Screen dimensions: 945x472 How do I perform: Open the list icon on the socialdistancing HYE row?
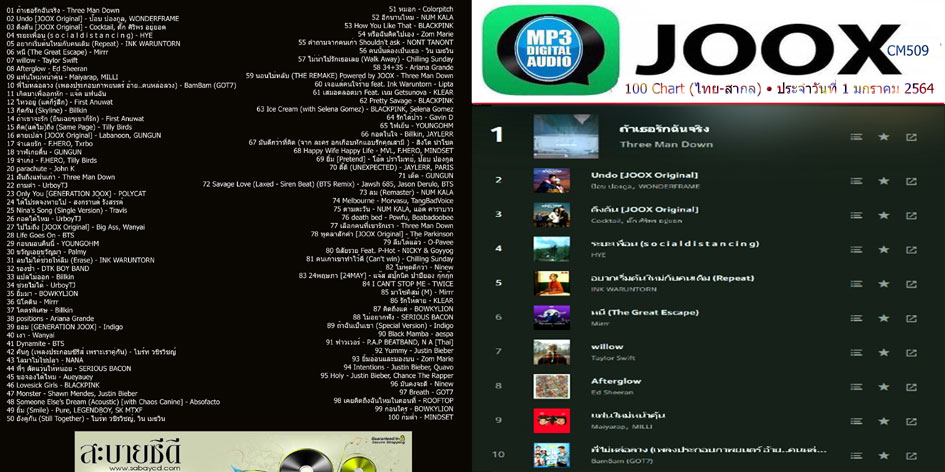pos(856,250)
